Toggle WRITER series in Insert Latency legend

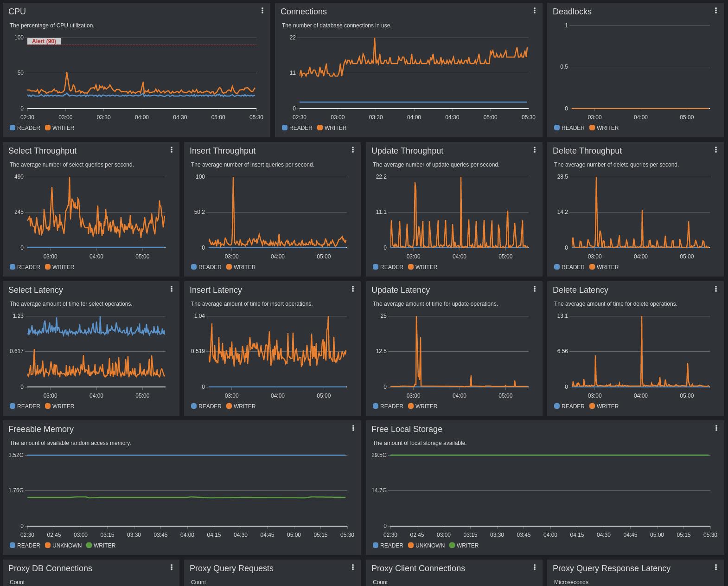(x=241, y=406)
